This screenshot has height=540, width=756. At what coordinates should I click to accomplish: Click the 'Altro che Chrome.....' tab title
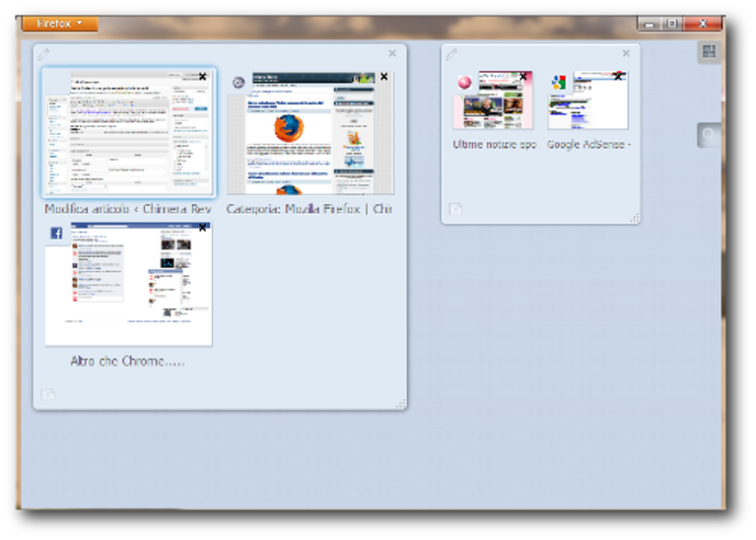point(128,361)
